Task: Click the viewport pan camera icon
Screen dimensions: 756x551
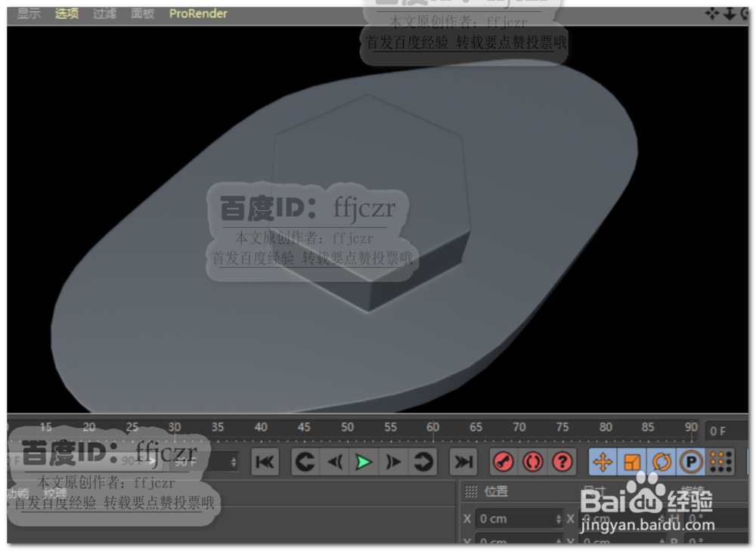Action: pos(712,14)
